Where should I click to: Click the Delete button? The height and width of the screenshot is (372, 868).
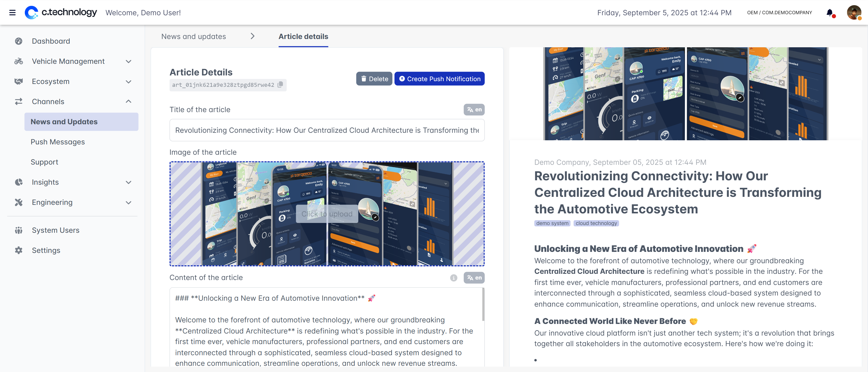pos(374,79)
